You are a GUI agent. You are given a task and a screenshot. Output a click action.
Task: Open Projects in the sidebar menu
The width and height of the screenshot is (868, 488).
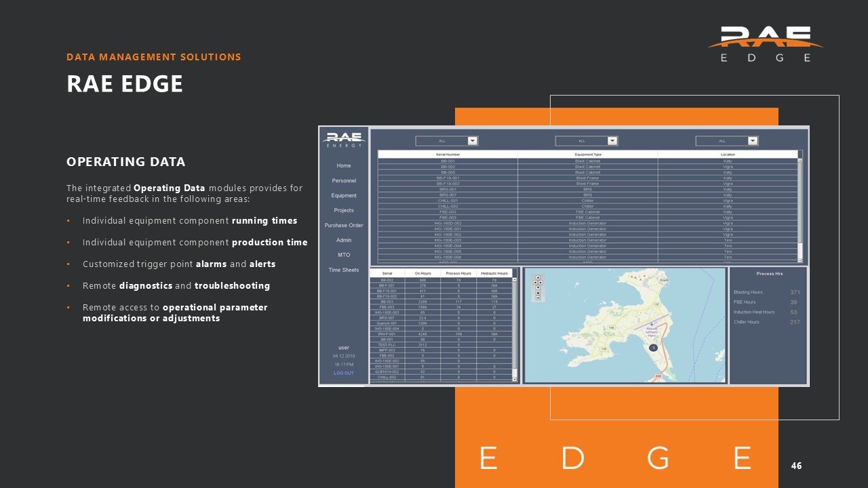[344, 210]
